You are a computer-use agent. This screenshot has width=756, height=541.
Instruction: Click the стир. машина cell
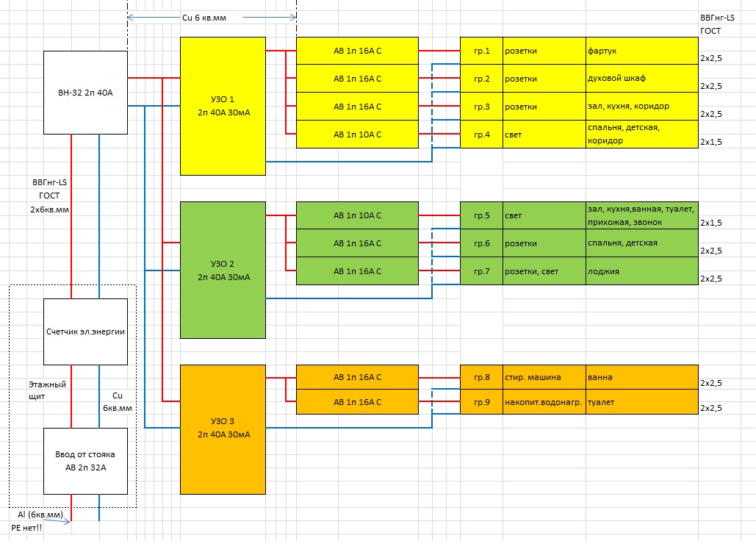tap(544, 378)
